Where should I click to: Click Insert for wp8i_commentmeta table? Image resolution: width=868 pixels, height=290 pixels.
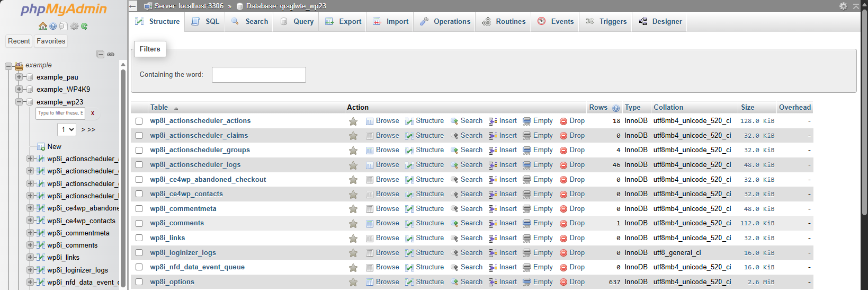tap(503, 209)
